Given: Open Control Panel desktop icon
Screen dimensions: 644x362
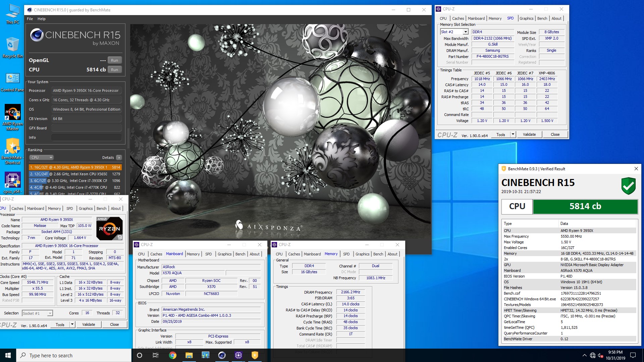Looking at the screenshot, I should (x=12, y=82).
